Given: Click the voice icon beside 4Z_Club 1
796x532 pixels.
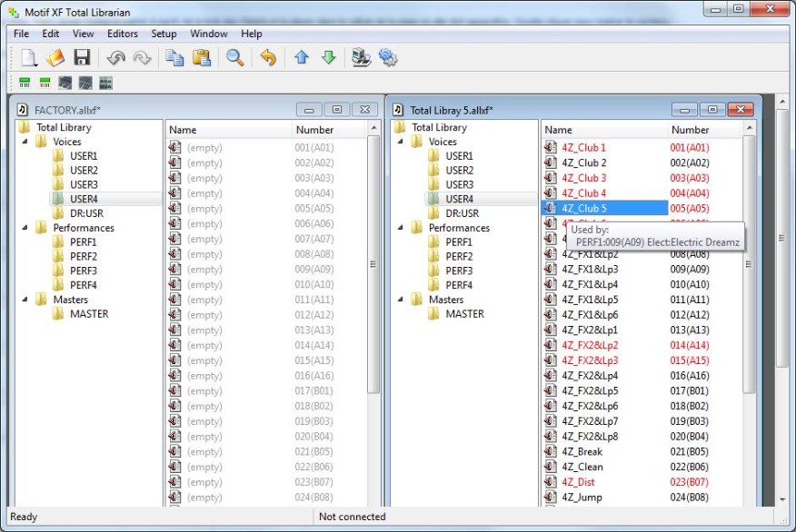Looking at the screenshot, I should (551, 147).
